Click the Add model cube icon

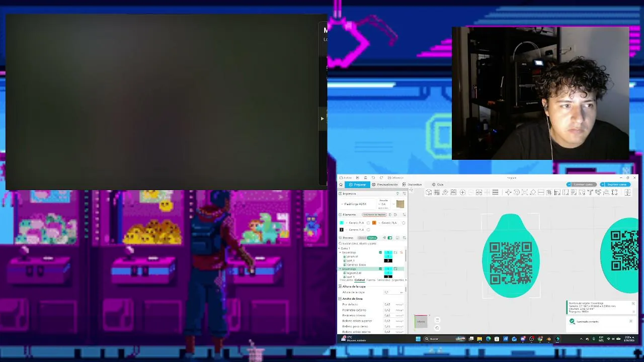tap(429, 192)
